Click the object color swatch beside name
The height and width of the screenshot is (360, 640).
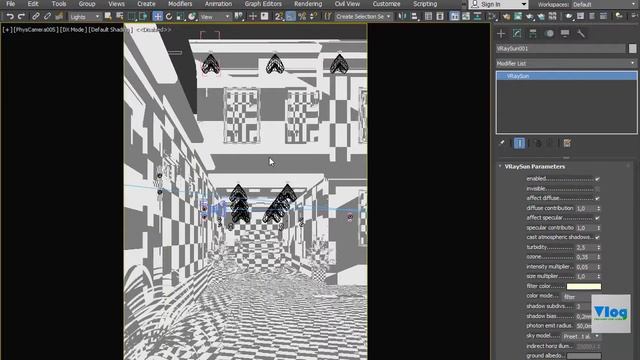632,49
